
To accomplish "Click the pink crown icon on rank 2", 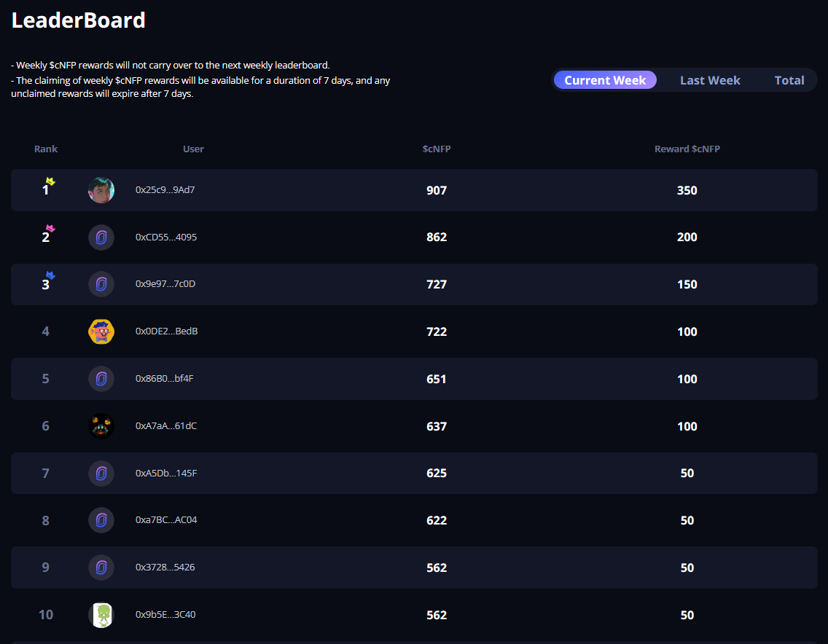I will click(50, 229).
